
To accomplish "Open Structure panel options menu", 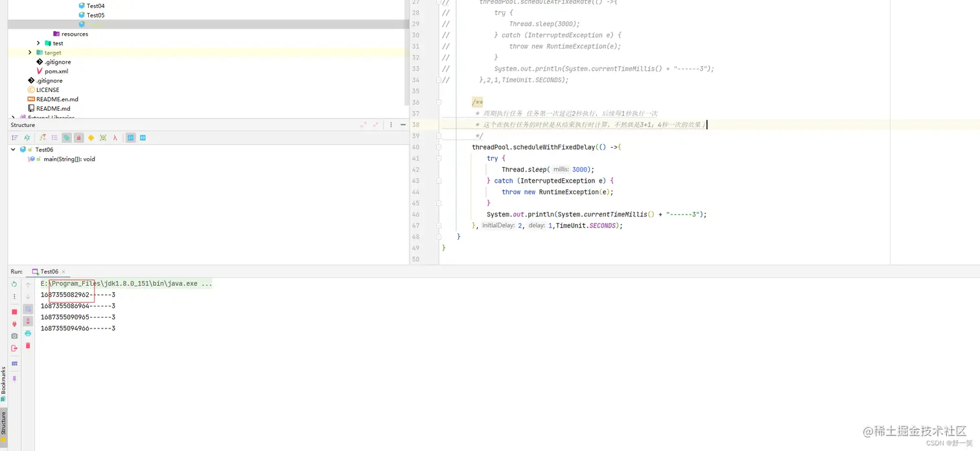I will (390, 125).
